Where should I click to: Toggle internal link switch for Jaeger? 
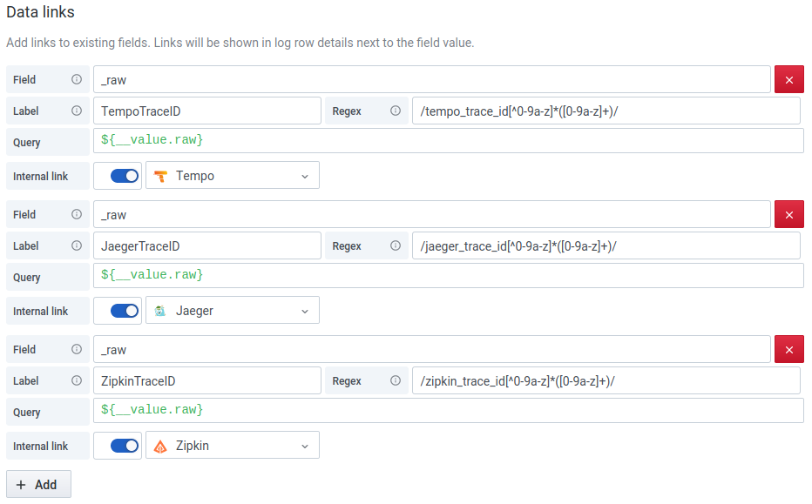[x=125, y=311]
